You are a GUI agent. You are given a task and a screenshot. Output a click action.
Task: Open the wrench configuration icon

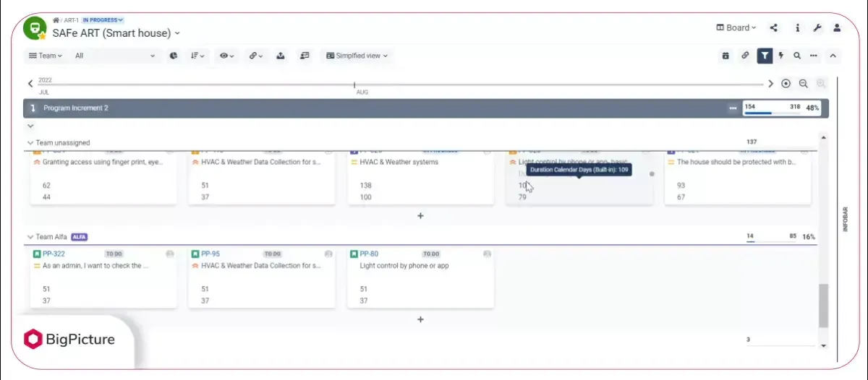click(817, 28)
